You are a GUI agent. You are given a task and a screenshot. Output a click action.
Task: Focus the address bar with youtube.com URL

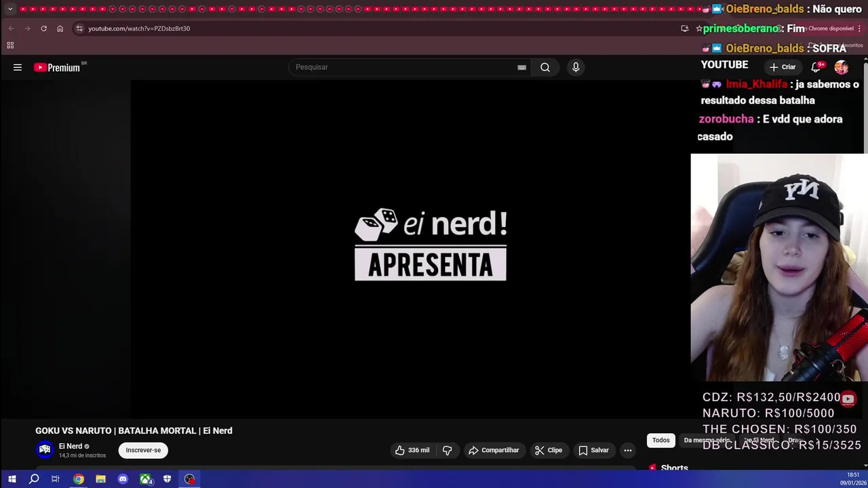[x=380, y=28]
